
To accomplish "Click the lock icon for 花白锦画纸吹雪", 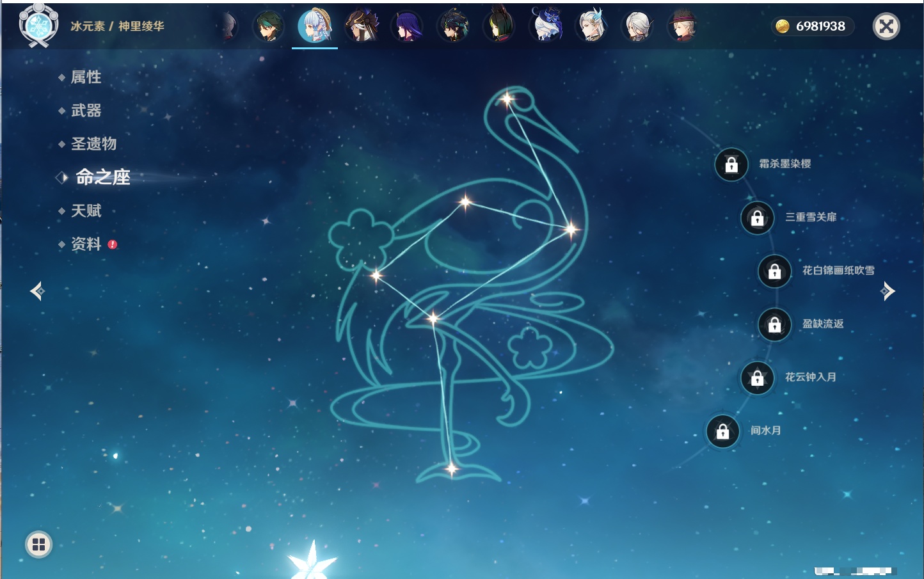I will tap(775, 271).
